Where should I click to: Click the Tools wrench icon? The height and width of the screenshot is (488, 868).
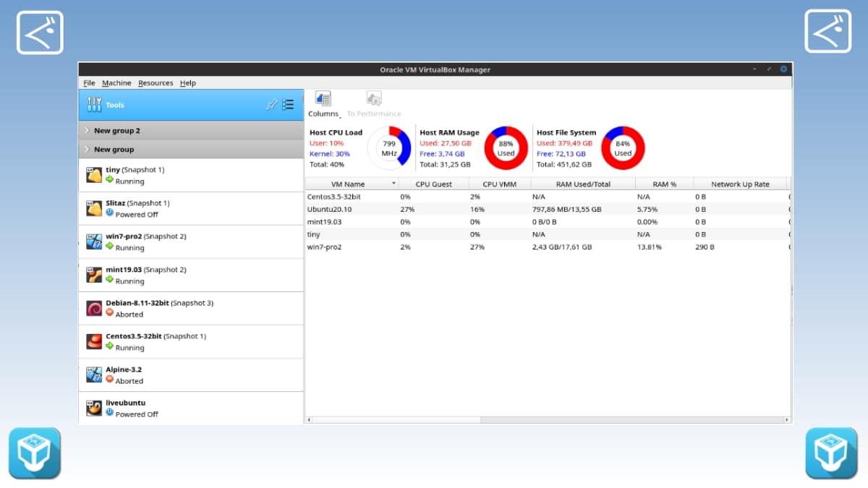[94, 105]
